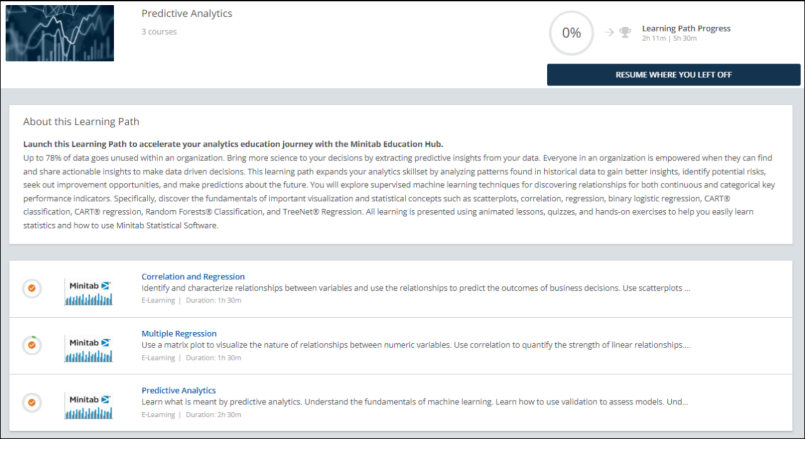Open the Correlation and Regression course link
This screenshot has width=805, height=452.
pos(193,276)
